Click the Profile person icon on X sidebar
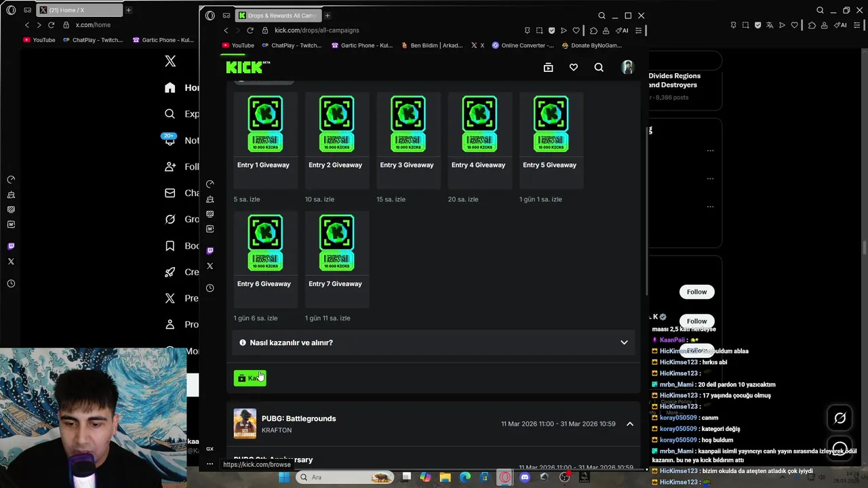The width and height of the screenshot is (868, 488). click(x=170, y=325)
